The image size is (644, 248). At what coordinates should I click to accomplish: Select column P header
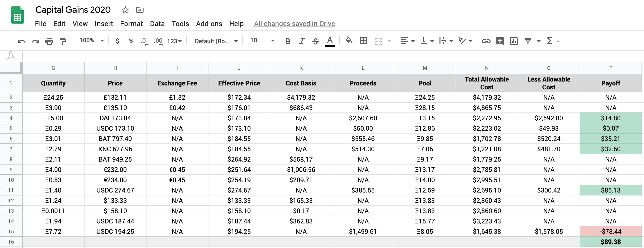pos(611,68)
